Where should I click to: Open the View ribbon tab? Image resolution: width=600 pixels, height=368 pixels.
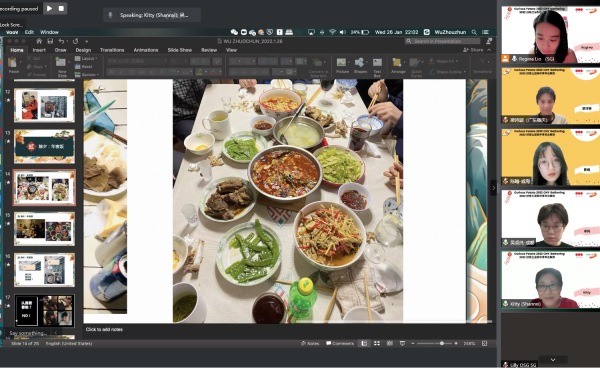tap(231, 50)
